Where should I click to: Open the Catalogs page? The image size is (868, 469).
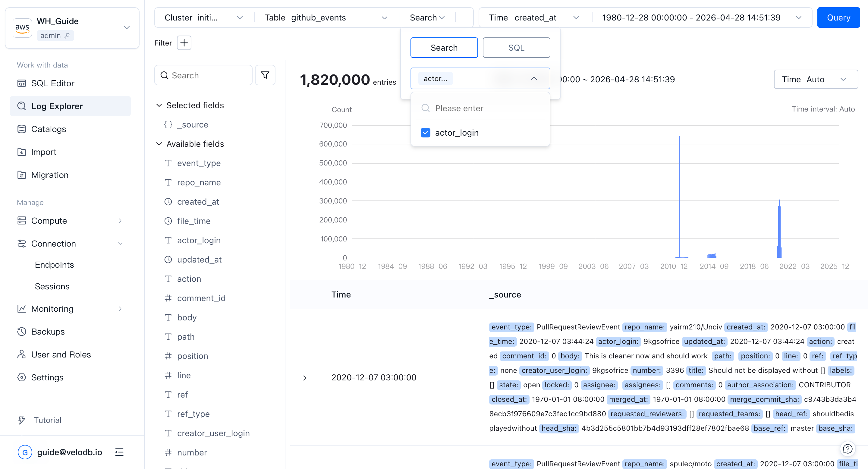point(49,129)
